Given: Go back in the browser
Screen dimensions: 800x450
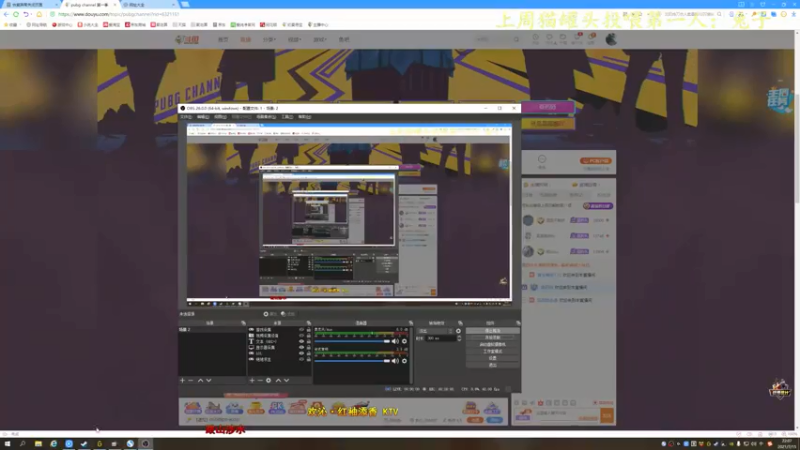Looking at the screenshot, I should pos(6,14).
